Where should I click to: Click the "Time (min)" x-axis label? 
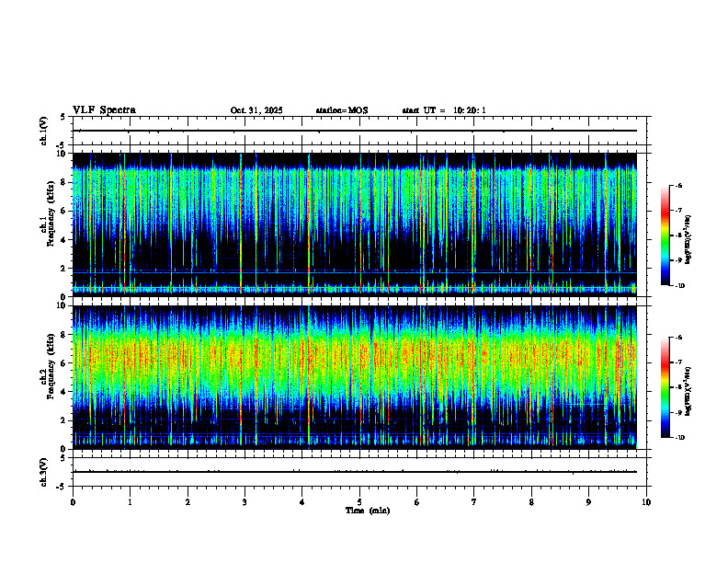368,511
